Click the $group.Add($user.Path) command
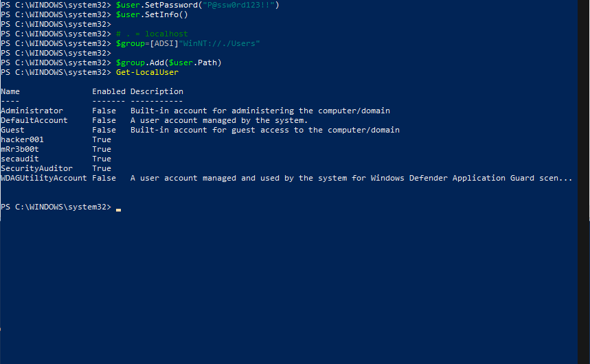This screenshot has height=364, width=590. click(168, 62)
